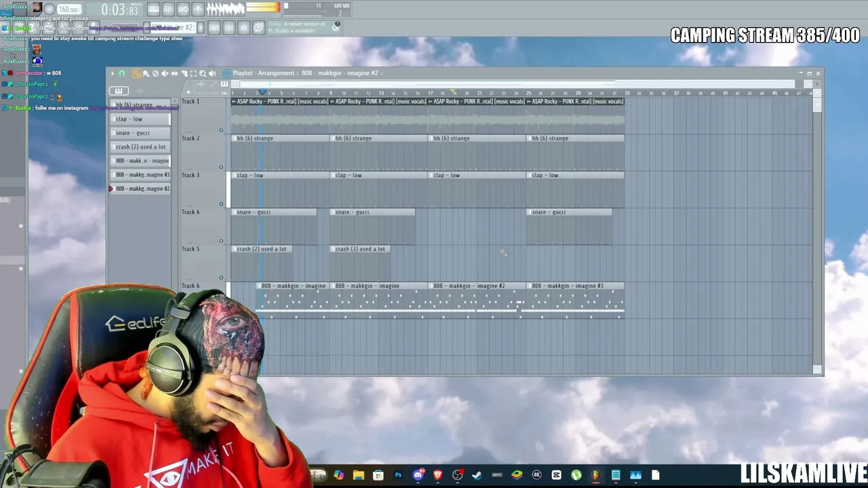This screenshot has width=868, height=488.
Task: Toggle Track 5 mute switch
Action: [221, 278]
